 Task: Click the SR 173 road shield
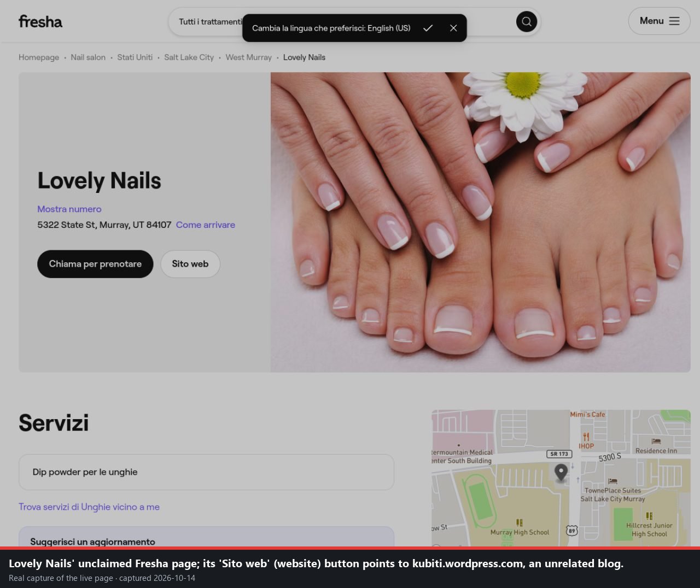(x=559, y=454)
